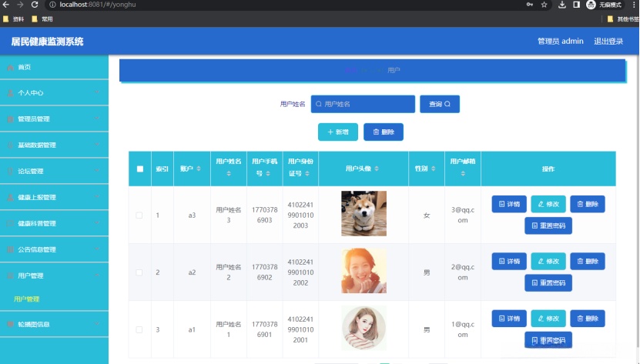Click 修改 for user a2

548,261
